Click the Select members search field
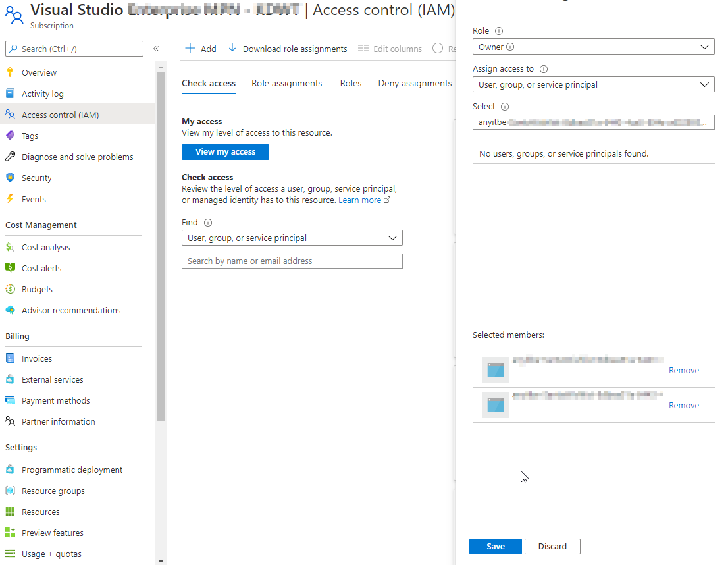Viewport: 728px width, 565px height. [x=593, y=122]
